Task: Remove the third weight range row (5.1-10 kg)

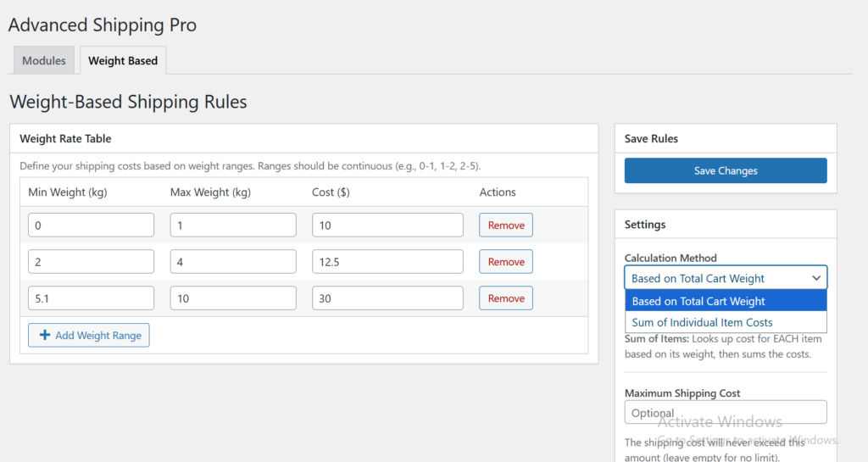Action: tap(506, 298)
